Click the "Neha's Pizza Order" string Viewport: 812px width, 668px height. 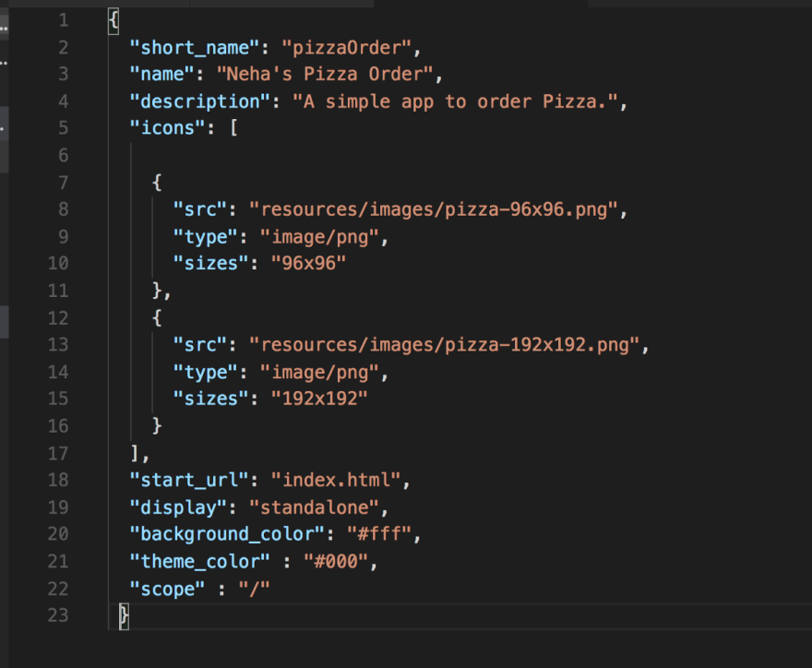pyautogui.click(x=325, y=75)
